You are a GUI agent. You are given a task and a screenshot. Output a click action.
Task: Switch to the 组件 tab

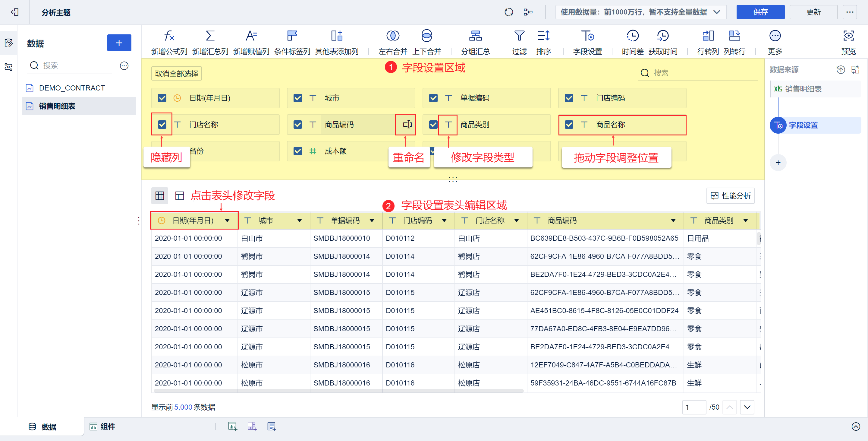[x=102, y=427]
